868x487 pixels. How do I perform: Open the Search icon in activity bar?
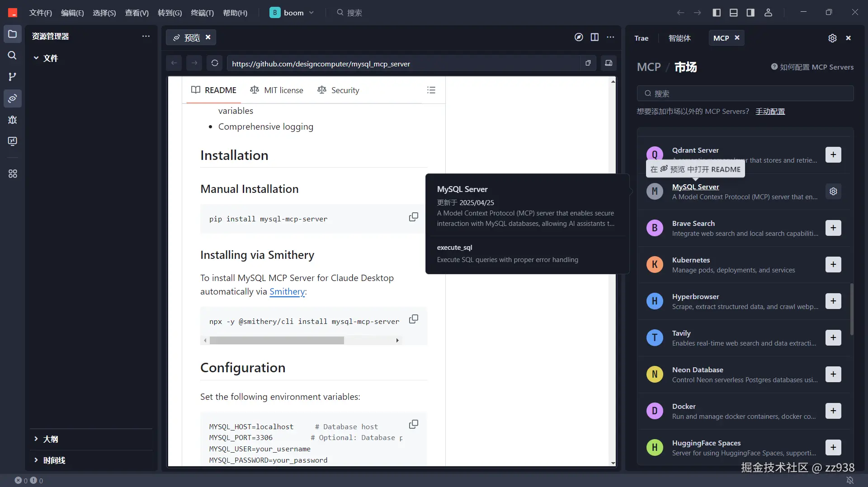(13, 56)
